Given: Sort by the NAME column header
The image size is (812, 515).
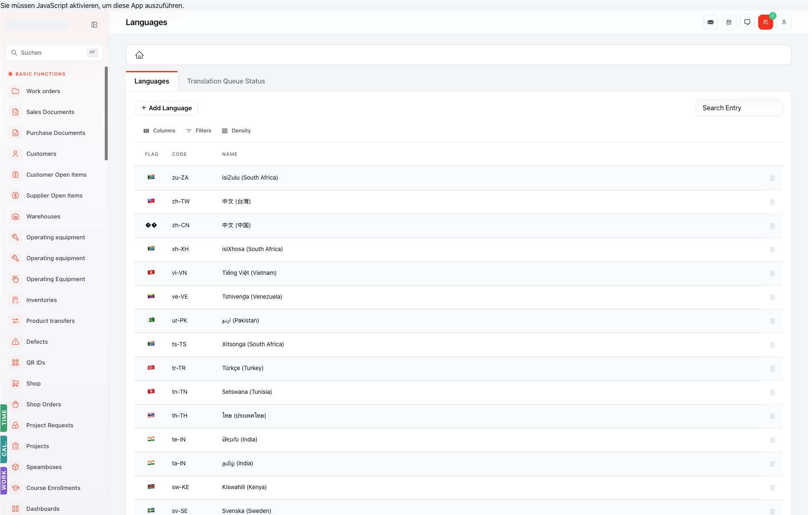Looking at the screenshot, I should click(x=230, y=154).
